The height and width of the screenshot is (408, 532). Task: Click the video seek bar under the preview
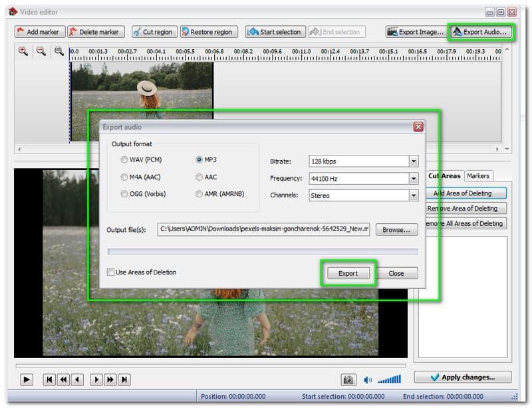(x=211, y=366)
